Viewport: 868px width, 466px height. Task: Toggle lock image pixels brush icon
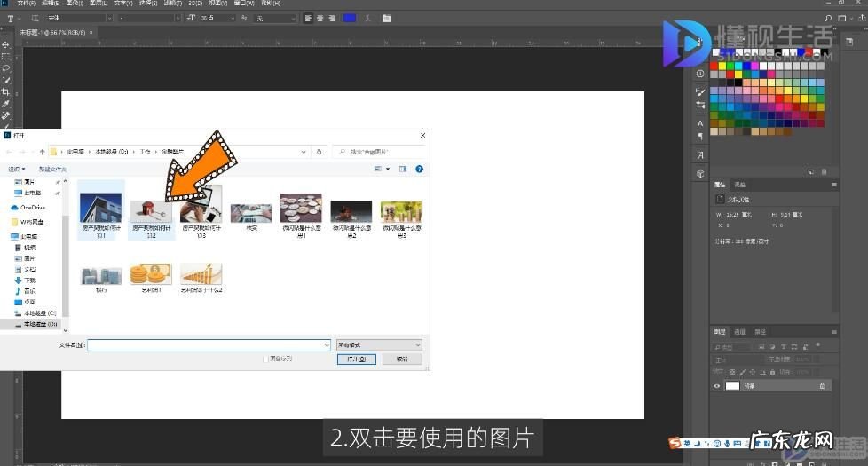click(x=742, y=373)
